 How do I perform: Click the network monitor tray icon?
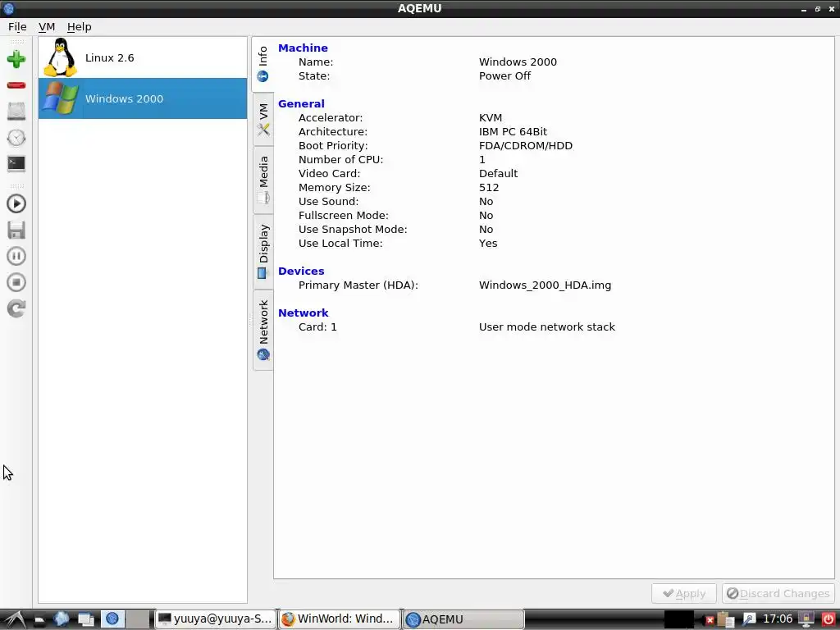pos(806,619)
